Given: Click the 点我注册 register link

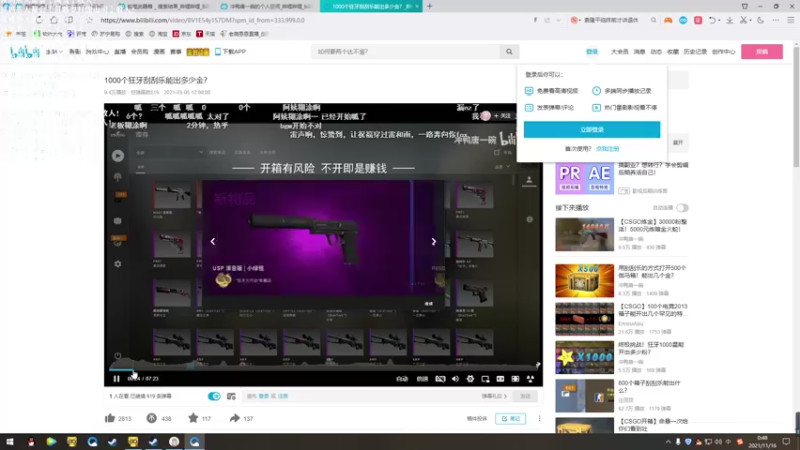Looking at the screenshot, I should click(607, 148).
